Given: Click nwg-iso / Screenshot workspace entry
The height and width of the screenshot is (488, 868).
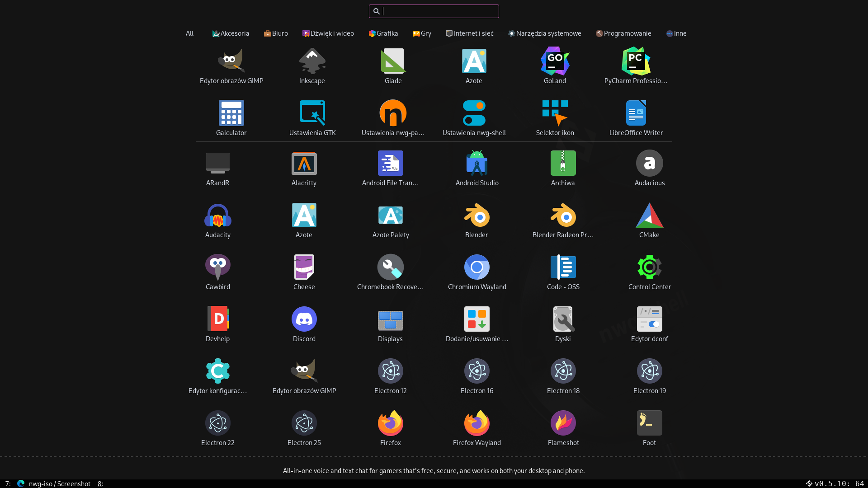Looking at the screenshot, I should tap(59, 483).
